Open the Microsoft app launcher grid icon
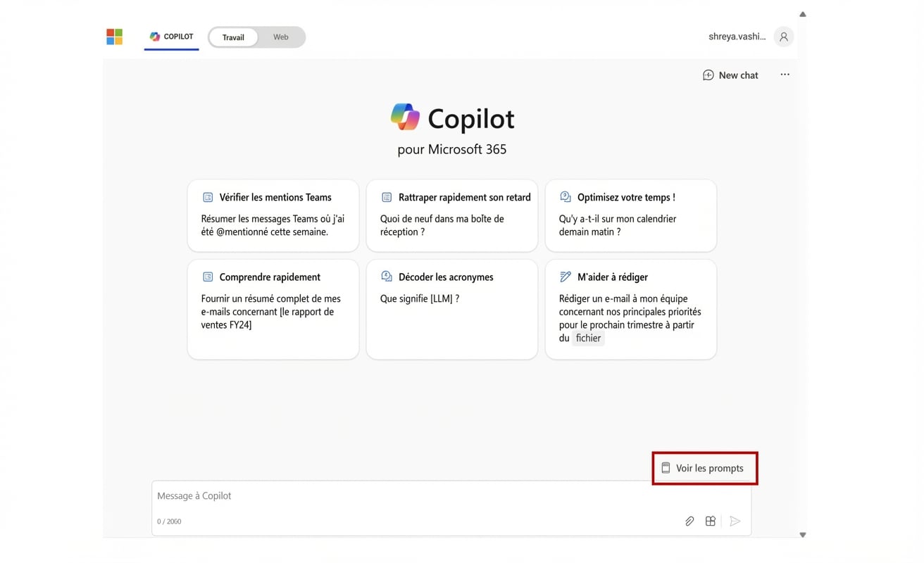The height and width of the screenshot is (563, 924). click(x=114, y=36)
